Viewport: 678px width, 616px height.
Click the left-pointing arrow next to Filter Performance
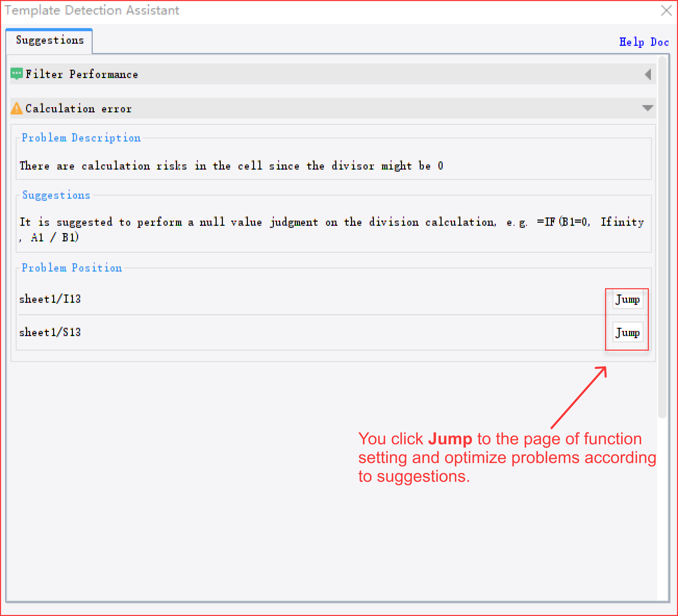point(647,74)
